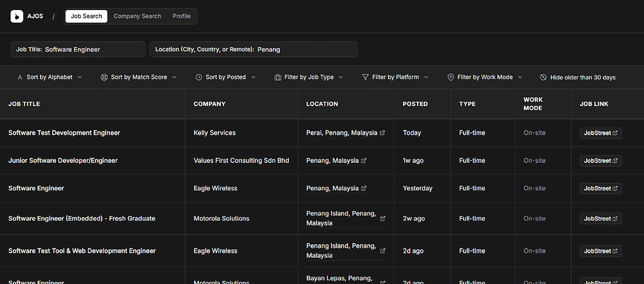Click Full-time in the Kelly Services row
Image resolution: width=644 pixels, height=284 pixels.
pyautogui.click(x=472, y=133)
